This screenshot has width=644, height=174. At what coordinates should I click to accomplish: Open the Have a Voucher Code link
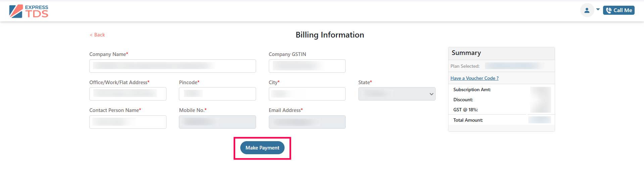click(475, 78)
